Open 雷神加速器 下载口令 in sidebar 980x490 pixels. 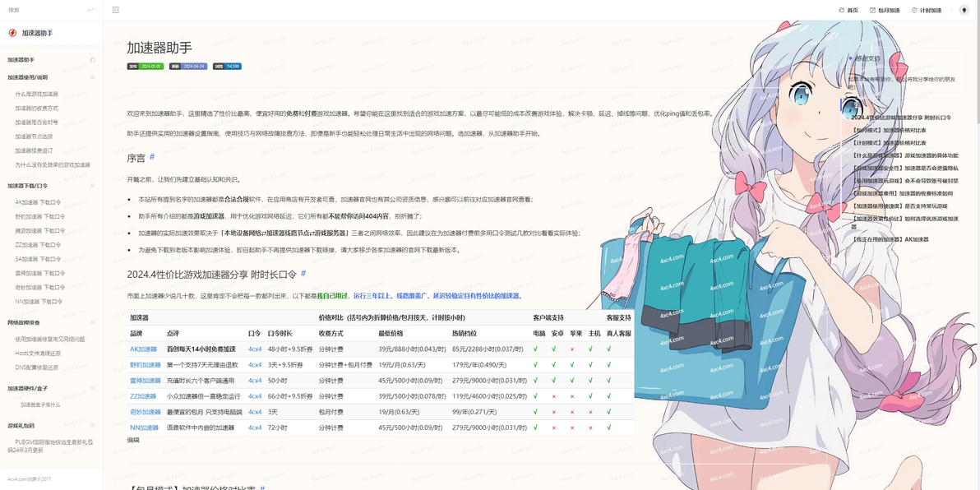(40, 273)
